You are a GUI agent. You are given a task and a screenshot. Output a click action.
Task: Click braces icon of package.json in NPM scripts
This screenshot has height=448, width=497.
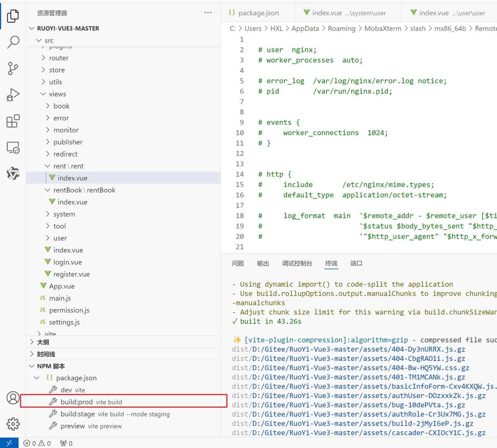coord(49,378)
